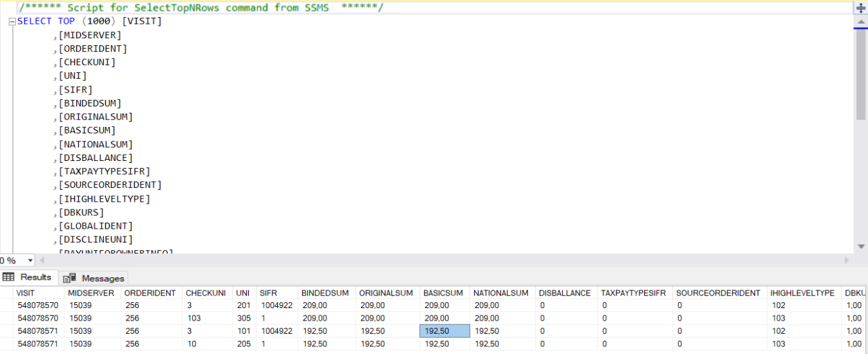This screenshot has width=868, height=360.
Task: Select the SIFR column header
Action: (278, 293)
